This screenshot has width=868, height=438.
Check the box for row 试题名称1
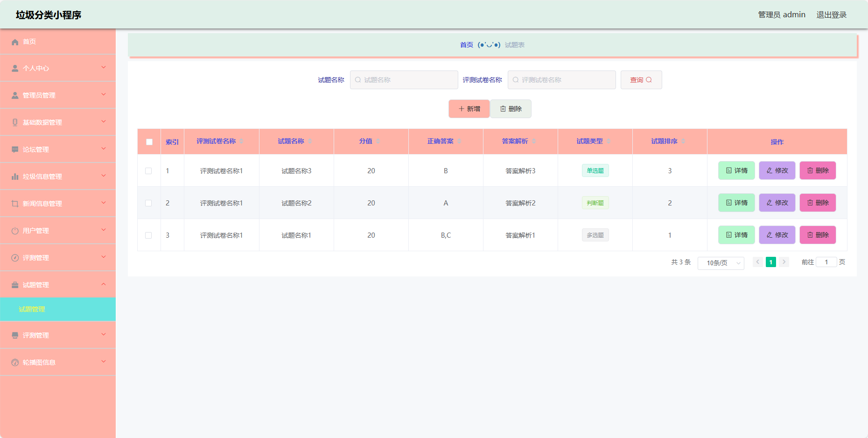pos(148,235)
